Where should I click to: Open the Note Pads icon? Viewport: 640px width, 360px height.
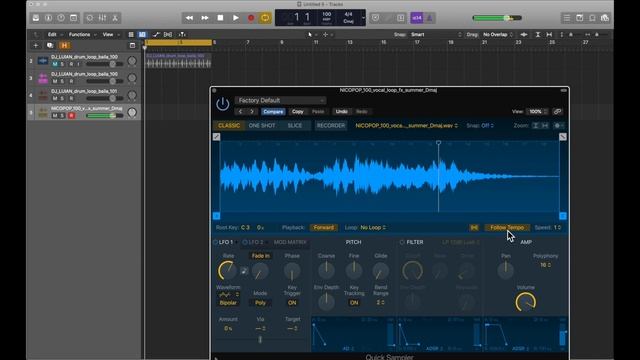tap(579, 18)
